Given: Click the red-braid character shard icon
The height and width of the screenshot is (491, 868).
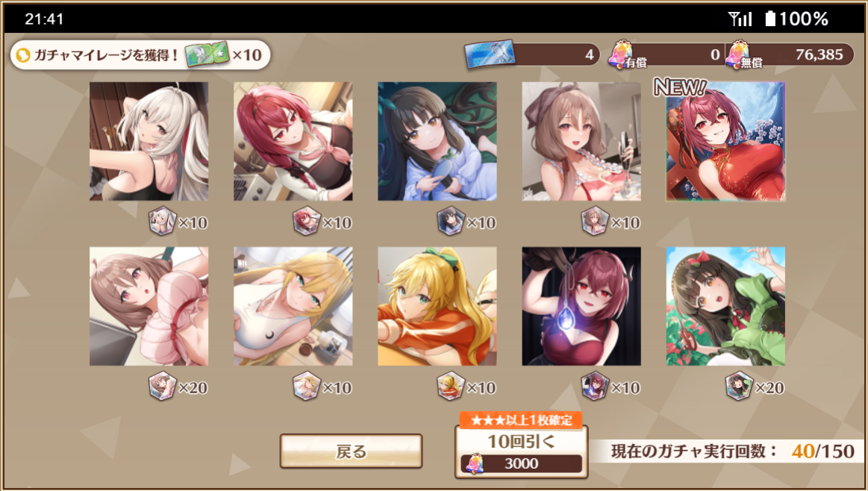Looking at the screenshot, I should click(306, 221).
